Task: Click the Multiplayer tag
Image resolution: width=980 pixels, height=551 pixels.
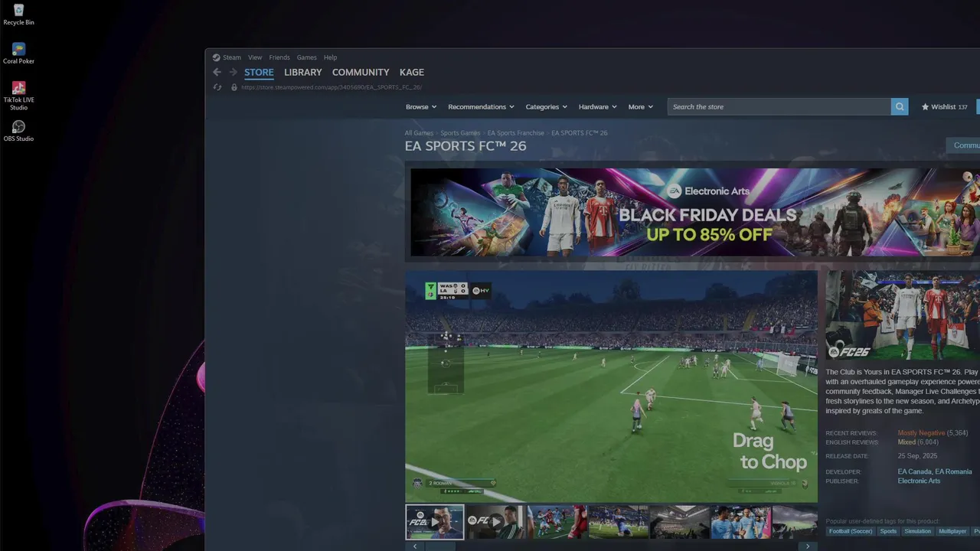Action: pos(952,531)
